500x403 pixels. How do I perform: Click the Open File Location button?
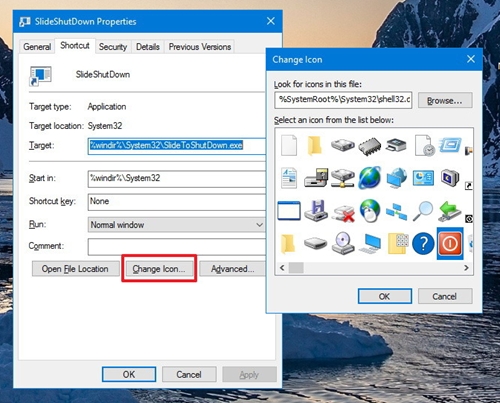[x=75, y=269]
